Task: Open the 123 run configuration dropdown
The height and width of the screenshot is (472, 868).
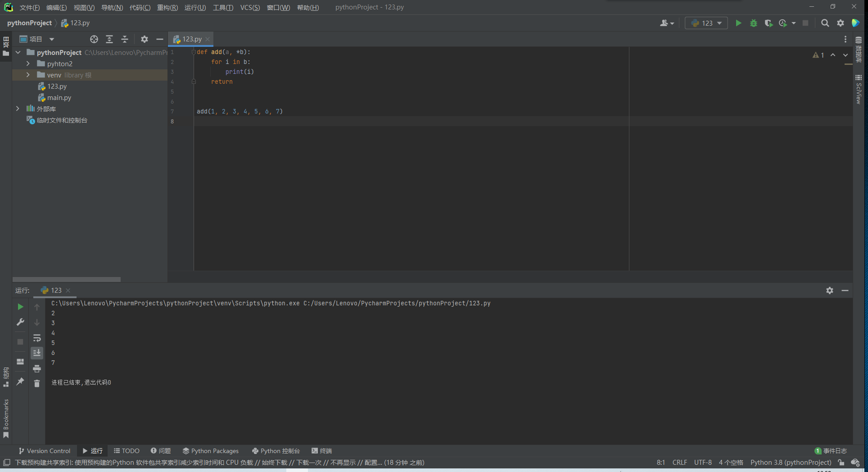Action: click(x=706, y=23)
